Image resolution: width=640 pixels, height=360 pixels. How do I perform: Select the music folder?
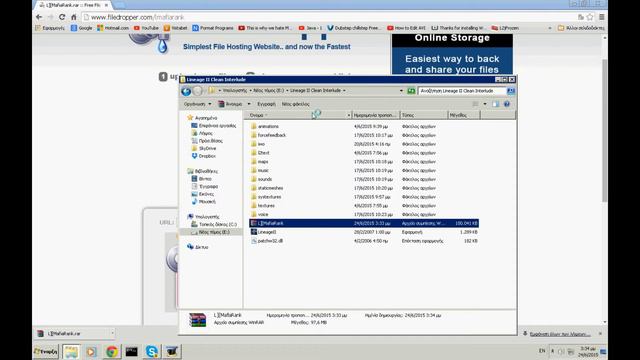tap(263, 171)
